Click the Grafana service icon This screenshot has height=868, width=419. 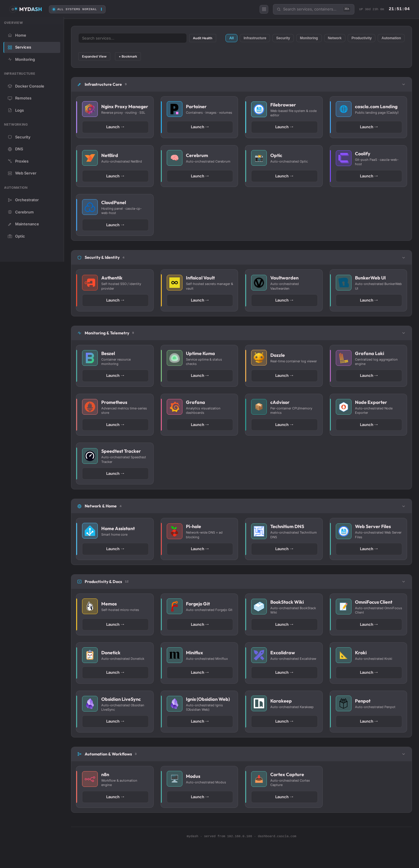tap(174, 407)
